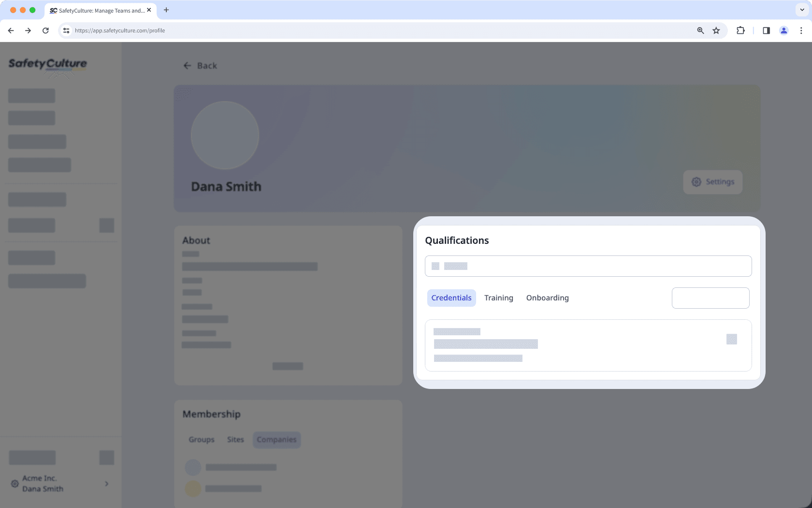Image resolution: width=812 pixels, height=508 pixels.
Task: Select the Companies membership tab
Action: click(276, 440)
